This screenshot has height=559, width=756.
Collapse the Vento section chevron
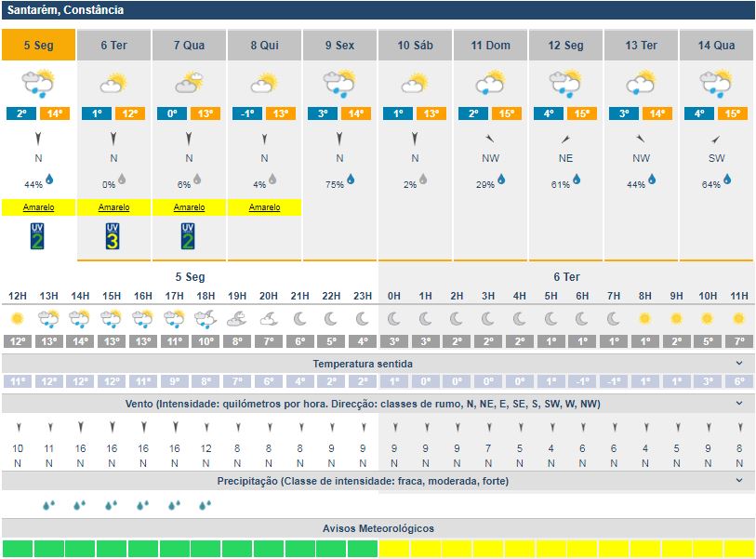click(x=739, y=404)
